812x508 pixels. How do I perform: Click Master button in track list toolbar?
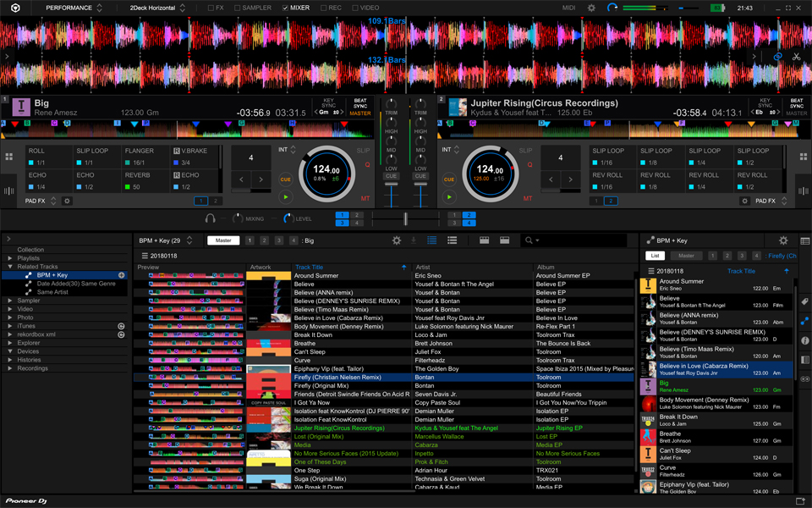(x=223, y=240)
